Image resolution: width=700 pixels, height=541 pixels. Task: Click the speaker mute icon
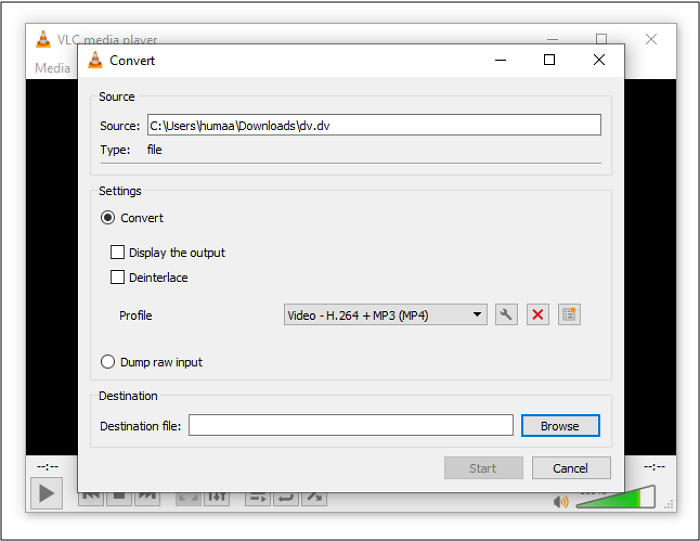click(561, 501)
